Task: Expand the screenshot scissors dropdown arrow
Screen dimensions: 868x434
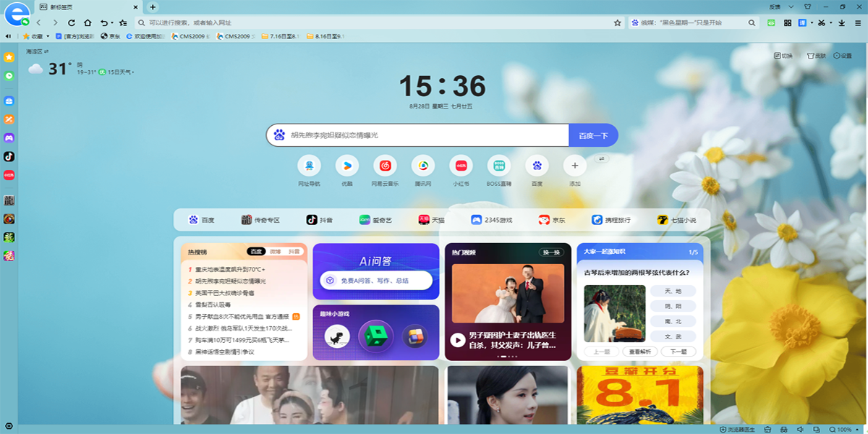Action: (831, 23)
